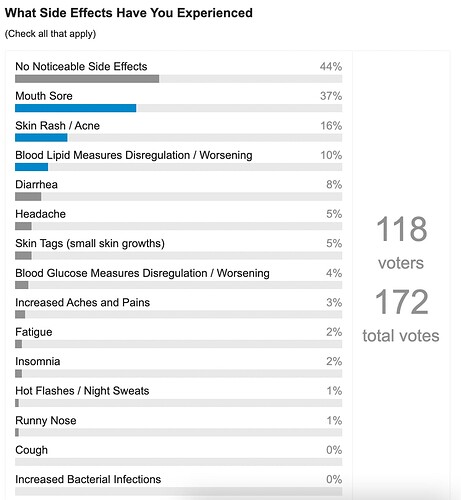Click the Increased Aches and Pains label
Screen dimensions: 461x500
point(82,302)
